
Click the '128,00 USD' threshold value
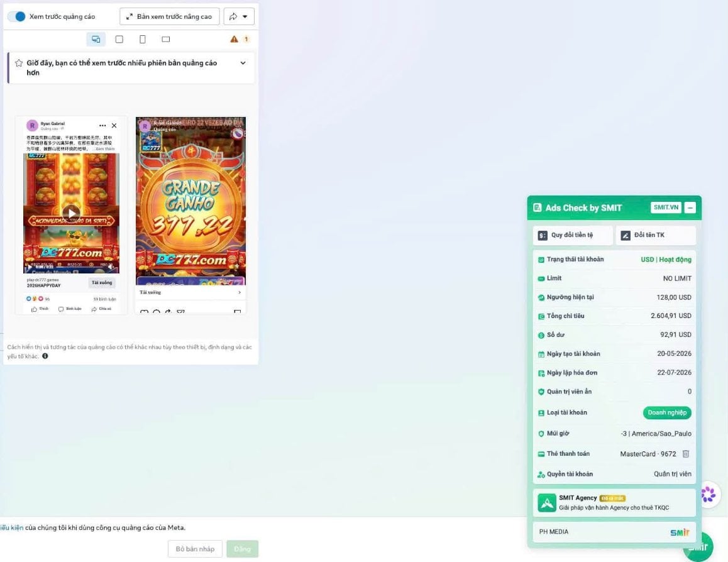coord(674,297)
